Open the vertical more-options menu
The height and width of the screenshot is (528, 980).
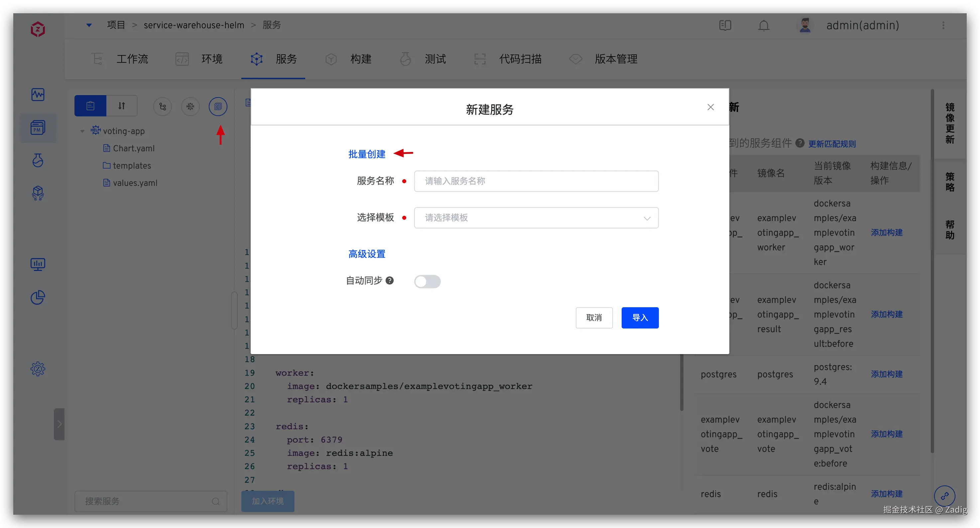point(943,26)
